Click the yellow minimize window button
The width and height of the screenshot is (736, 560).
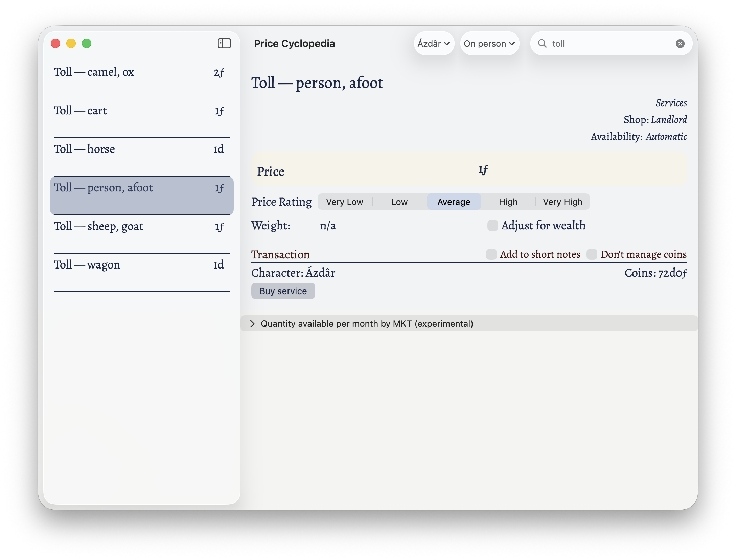pyautogui.click(x=71, y=43)
